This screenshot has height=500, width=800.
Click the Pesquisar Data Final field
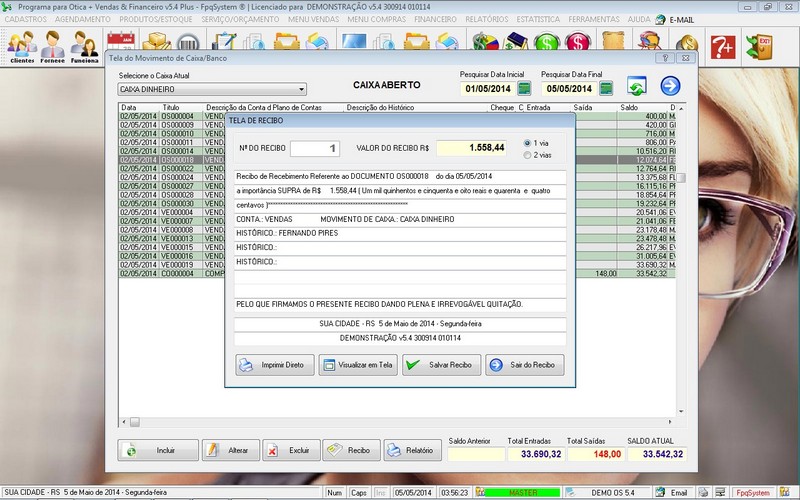[569, 89]
